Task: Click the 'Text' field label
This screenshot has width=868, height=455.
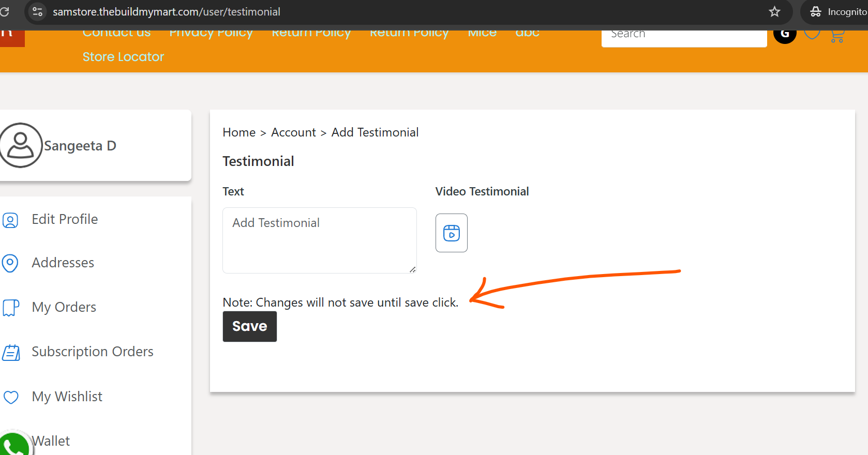Action: pos(233,191)
